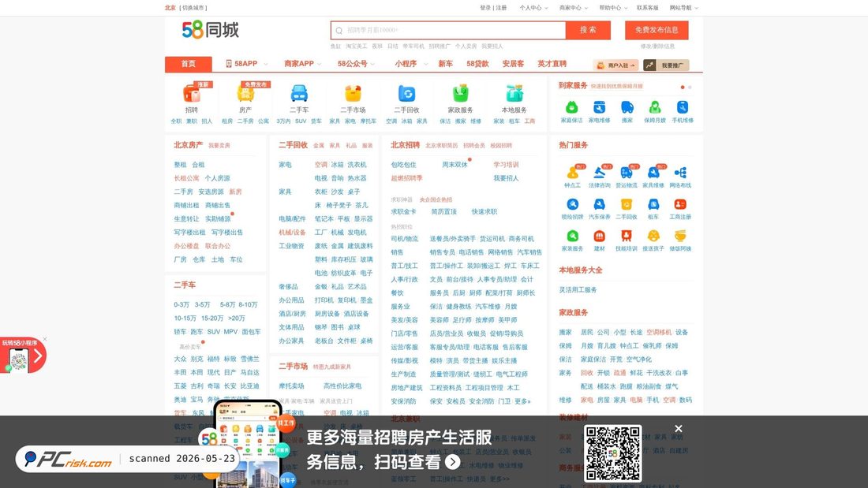868x488 pixels.
Task: Close the QR code banner with X
Action: click(x=679, y=429)
